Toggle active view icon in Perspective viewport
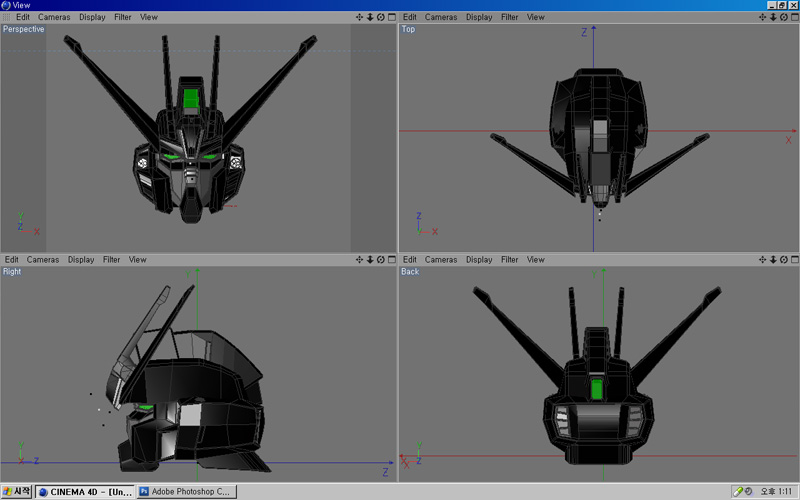The height and width of the screenshot is (500, 800). tap(392, 17)
